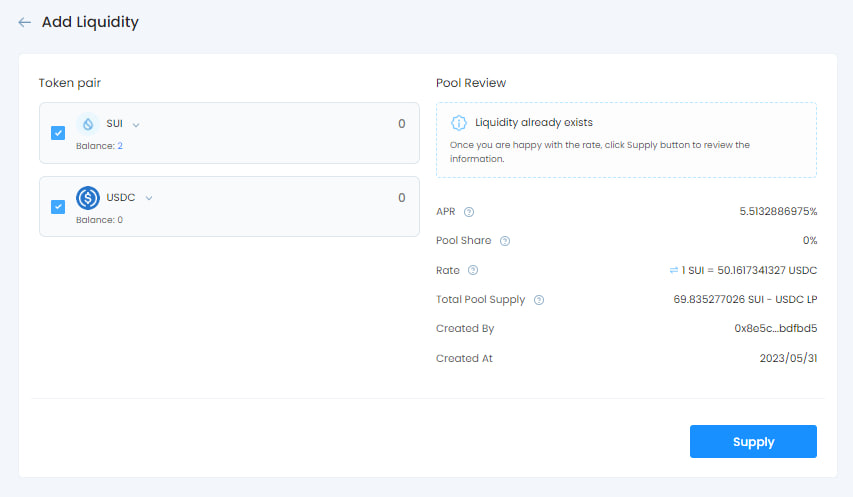Image resolution: width=853 pixels, height=497 pixels.
Task: Go back using the left arrow icon
Action: click(24, 22)
